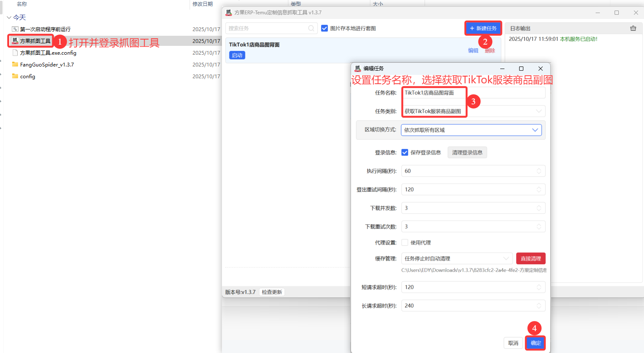Screen dimensions: 644x353
Task: Select the TikTok1店商品图背面 task card title
Action: tap(254, 45)
